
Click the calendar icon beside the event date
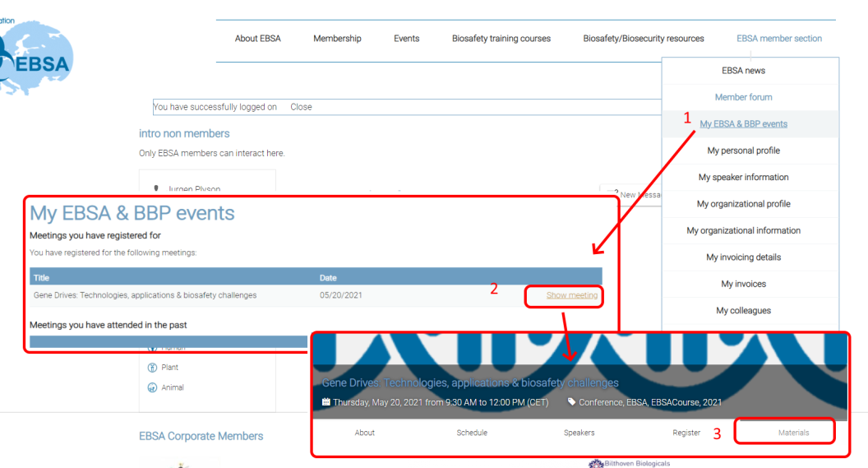point(326,402)
